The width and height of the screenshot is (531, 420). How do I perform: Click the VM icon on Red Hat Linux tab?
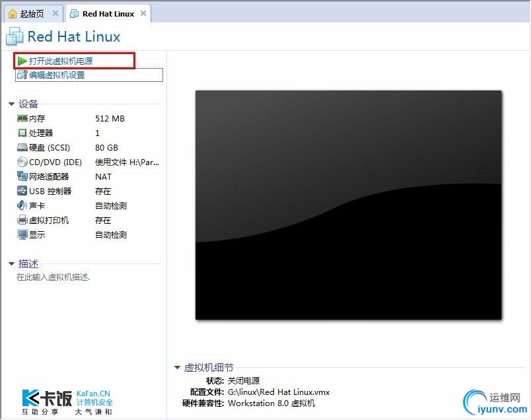tap(74, 14)
